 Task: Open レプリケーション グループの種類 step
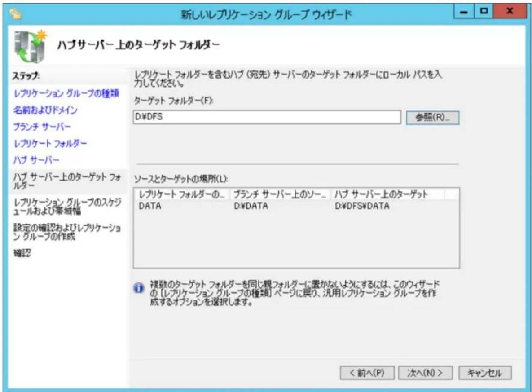[x=66, y=93]
